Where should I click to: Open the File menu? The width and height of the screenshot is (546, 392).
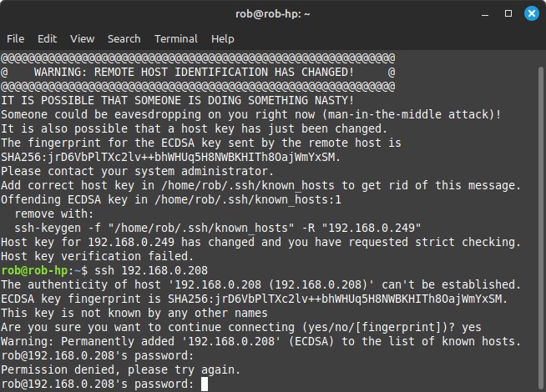(15, 38)
